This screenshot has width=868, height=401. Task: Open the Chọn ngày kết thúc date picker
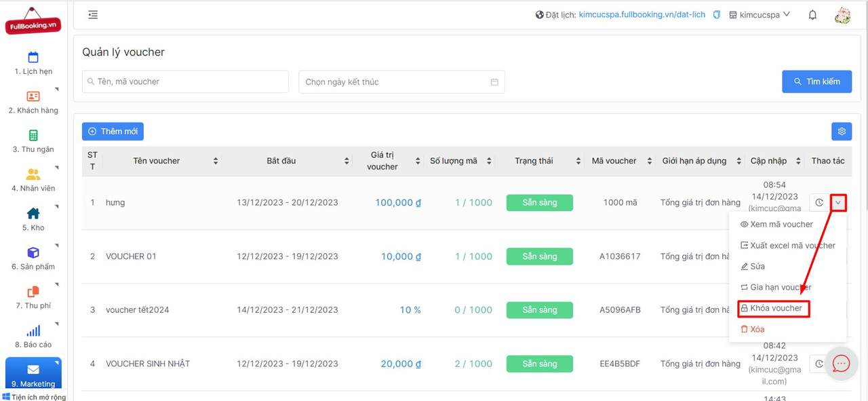point(401,82)
